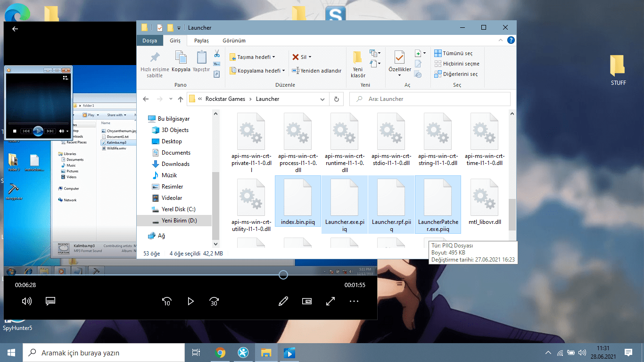Click Yeniden adlandır rename button
644x362 pixels.
point(316,71)
